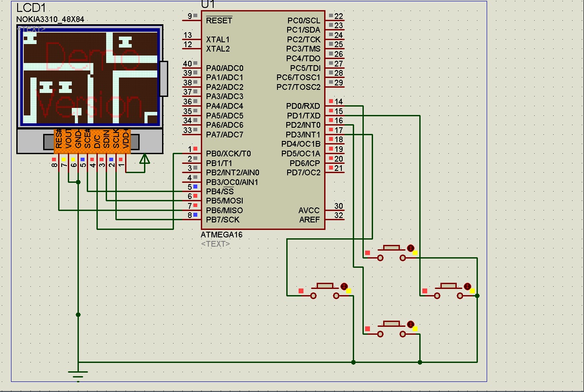Click the PA7/ADC7 pin label

pos(225,135)
